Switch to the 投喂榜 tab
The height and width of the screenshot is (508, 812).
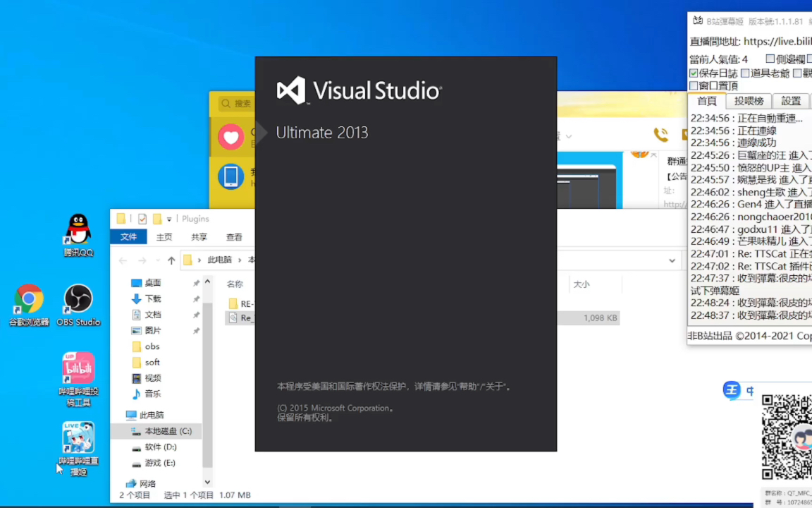point(749,101)
